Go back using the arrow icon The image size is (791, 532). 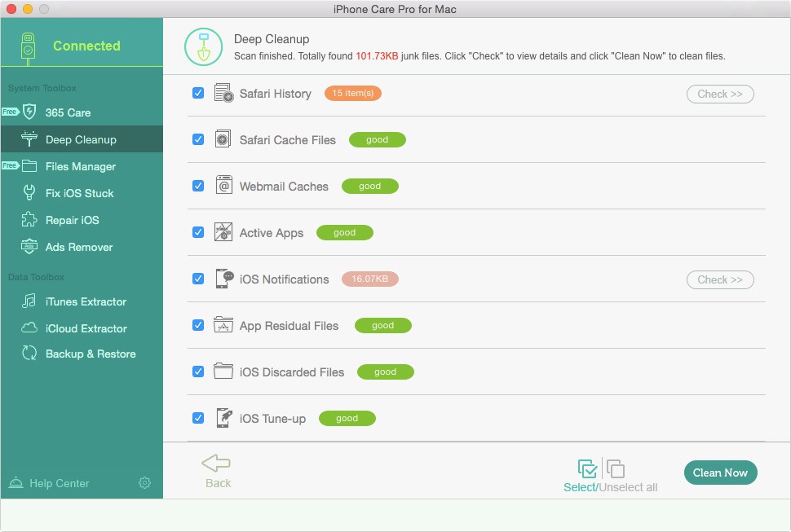point(216,463)
